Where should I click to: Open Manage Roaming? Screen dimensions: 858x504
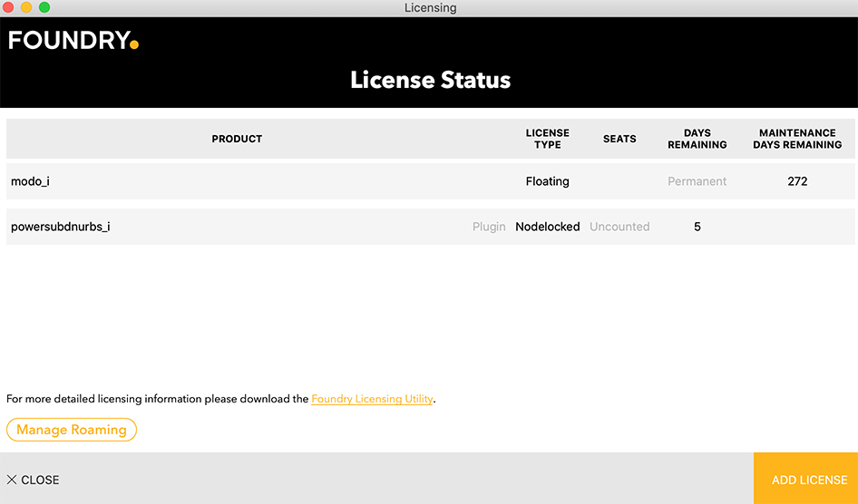pyautogui.click(x=72, y=430)
